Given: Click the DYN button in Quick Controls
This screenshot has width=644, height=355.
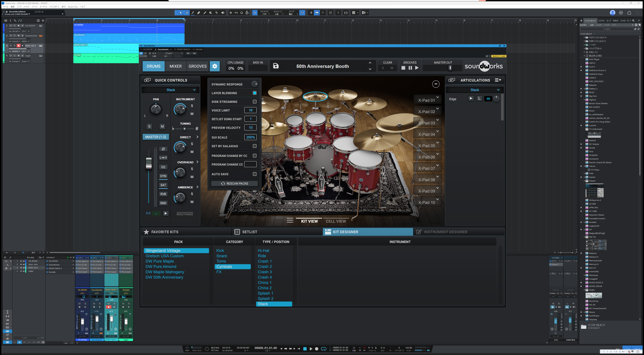Looking at the screenshot, I should click(163, 176).
